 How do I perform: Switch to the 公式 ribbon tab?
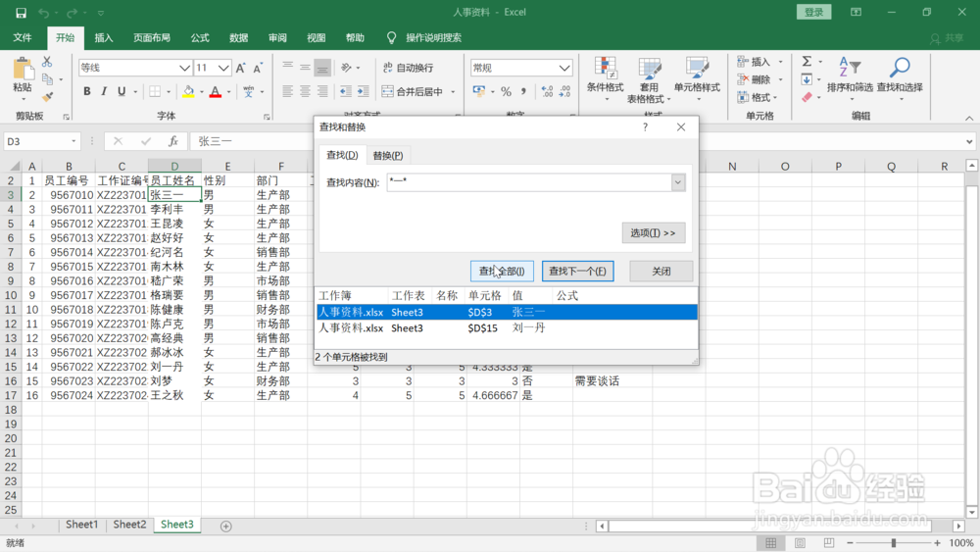(200, 37)
